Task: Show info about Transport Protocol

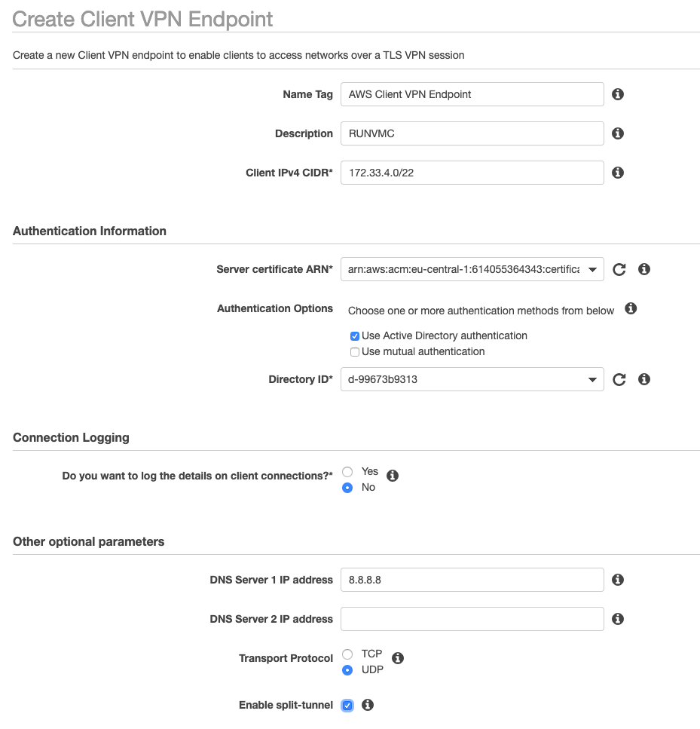Action: point(397,657)
